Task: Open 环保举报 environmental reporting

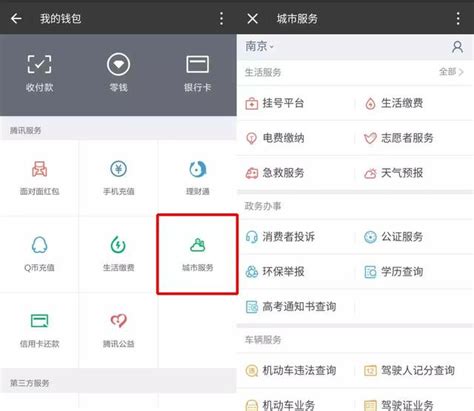Action: click(275, 272)
